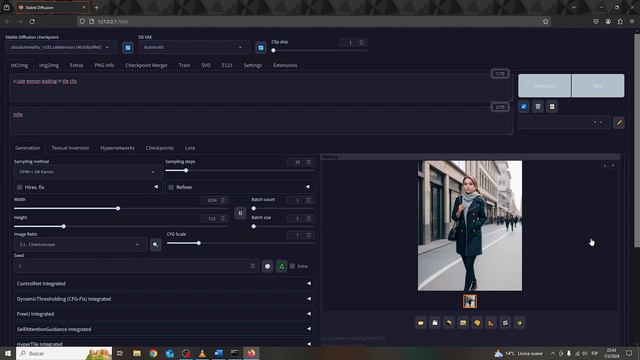
Task: Click the set-square upscale icon below preview
Action: click(491, 323)
